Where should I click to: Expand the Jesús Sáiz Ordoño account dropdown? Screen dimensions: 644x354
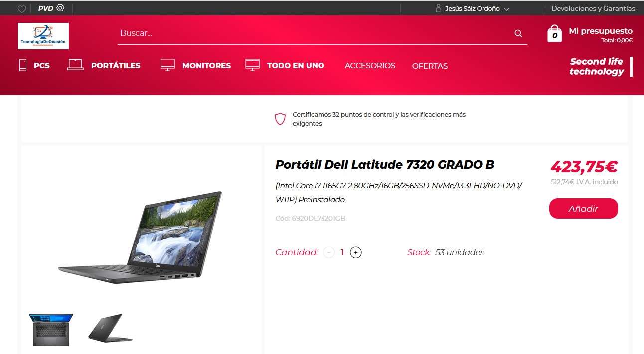[x=507, y=9]
